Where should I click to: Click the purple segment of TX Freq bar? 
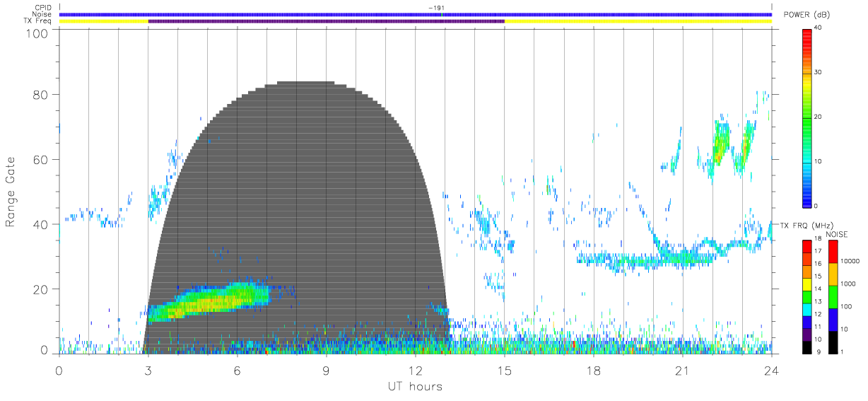(x=326, y=21)
